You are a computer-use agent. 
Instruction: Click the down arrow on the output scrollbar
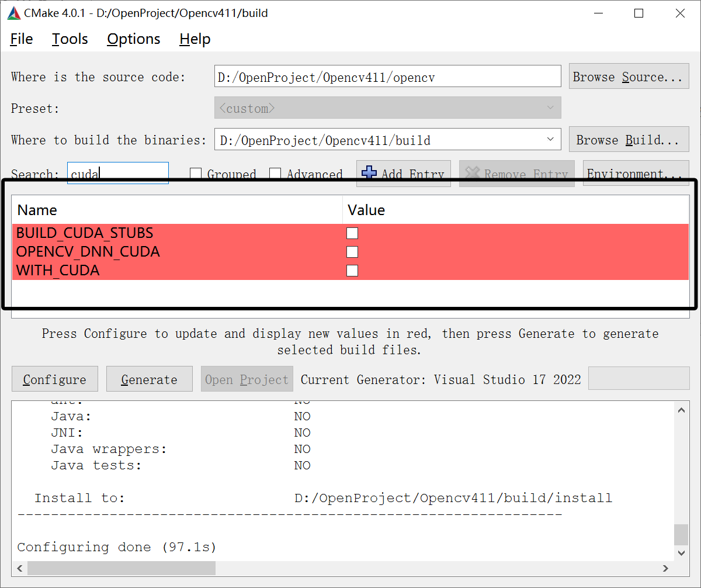tap(681, 552)
